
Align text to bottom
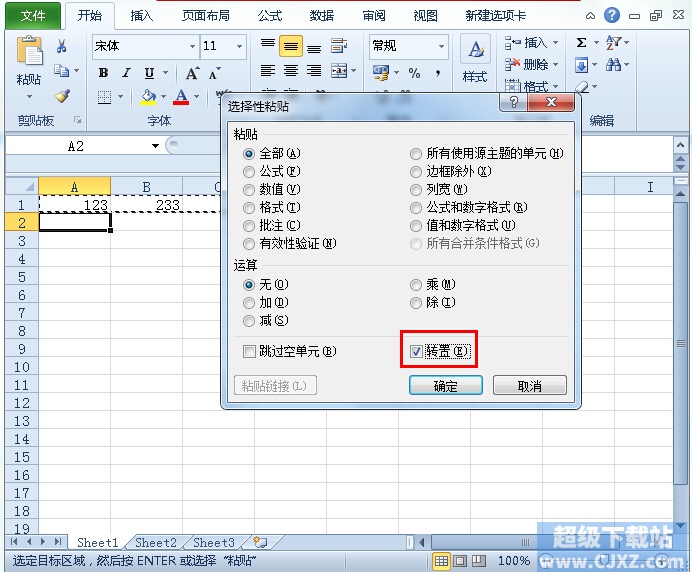[314, 48]
